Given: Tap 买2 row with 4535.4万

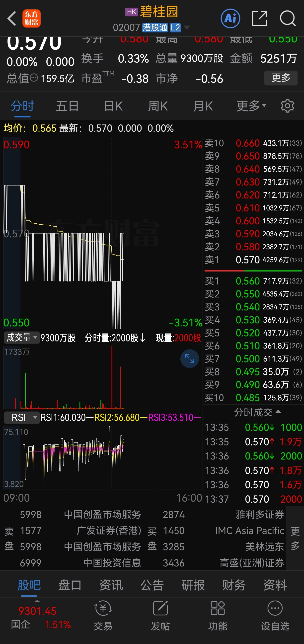Looking at the screenshot, I should 253,294.
